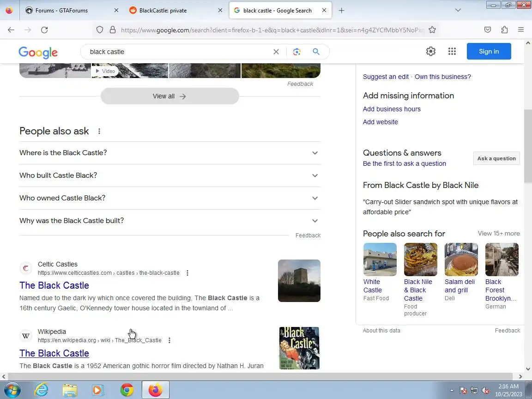Go back using the browser back arrow
The image size is (532, 399).
pyautogui.click(x=11, y=30)
